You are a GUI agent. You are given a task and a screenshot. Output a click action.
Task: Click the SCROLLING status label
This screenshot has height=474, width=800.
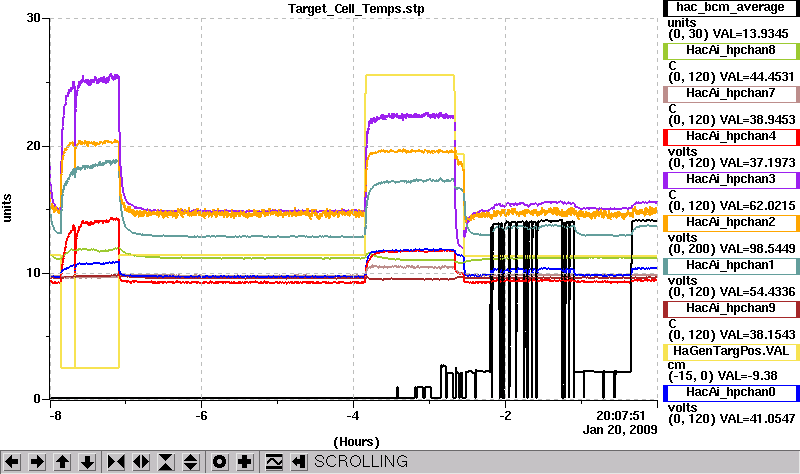tap(361, 461)
